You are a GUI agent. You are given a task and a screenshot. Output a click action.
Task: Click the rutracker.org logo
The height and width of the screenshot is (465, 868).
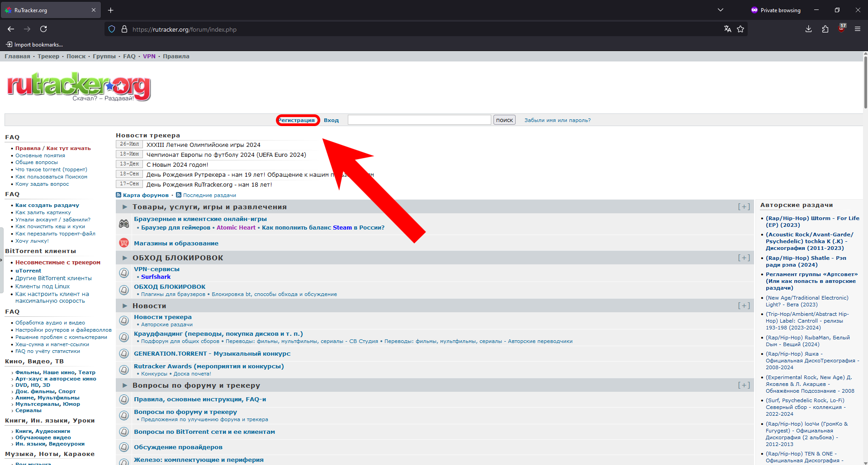pyautogui.click(x=79, y=86)
